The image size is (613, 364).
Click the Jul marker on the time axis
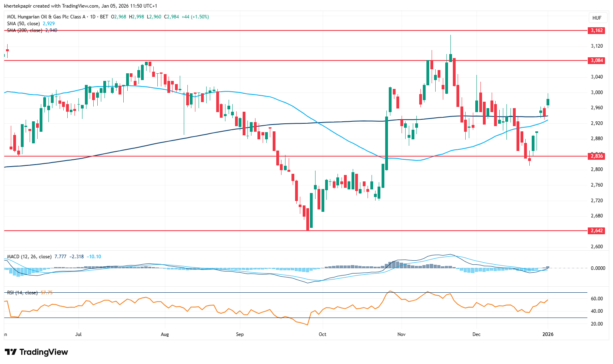pyautogui.click(x=78, y=334)
